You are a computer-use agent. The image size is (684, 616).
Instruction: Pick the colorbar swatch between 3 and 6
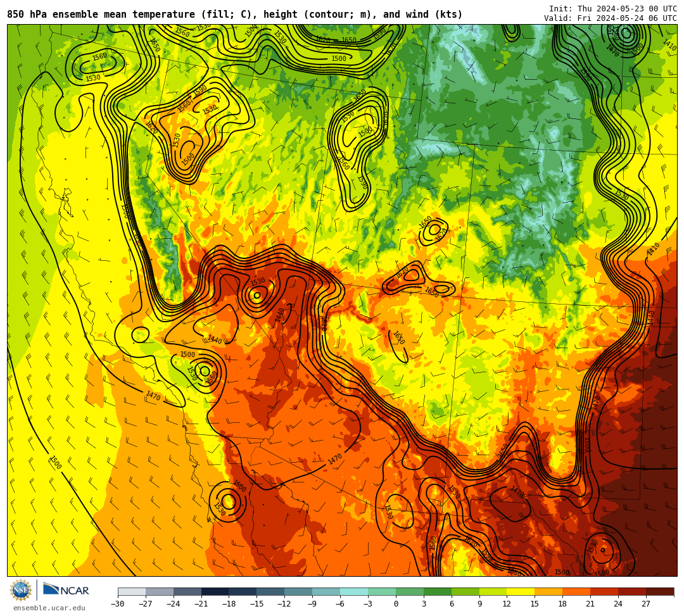coord(438,591)
